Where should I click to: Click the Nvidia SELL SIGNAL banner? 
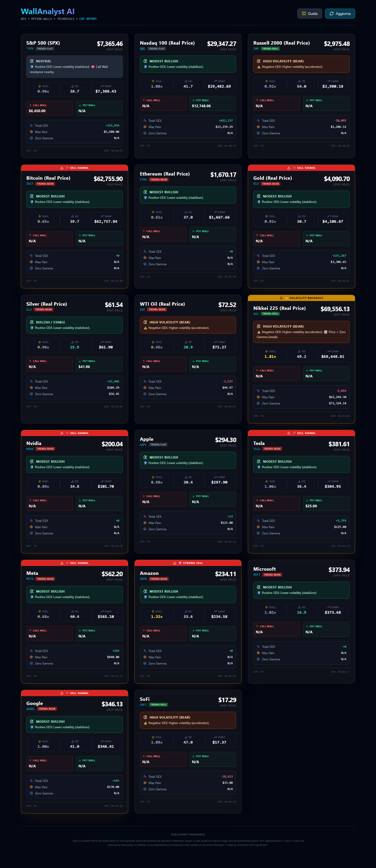pyautogui.click(x=74, y=433)
